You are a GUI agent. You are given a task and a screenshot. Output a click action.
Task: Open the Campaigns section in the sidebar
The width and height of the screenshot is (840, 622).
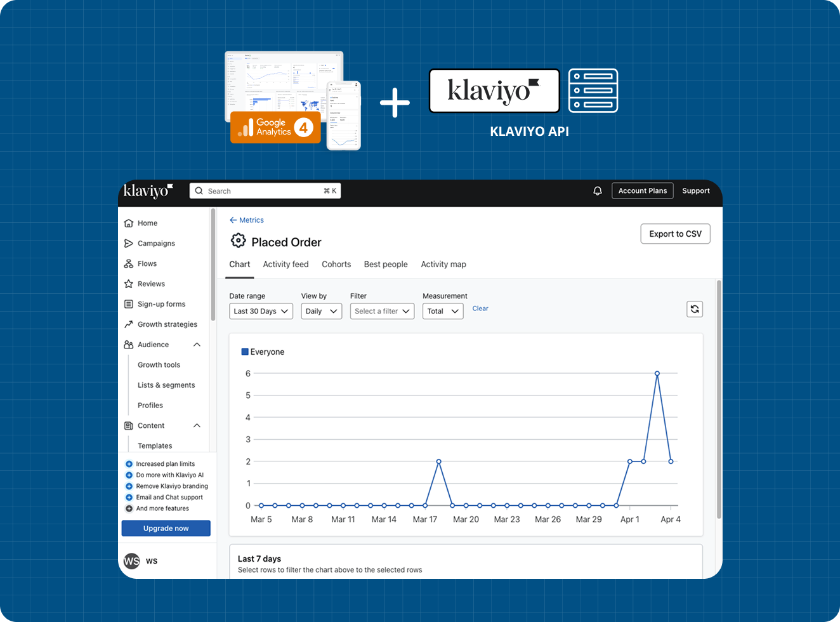pos(156,243)
